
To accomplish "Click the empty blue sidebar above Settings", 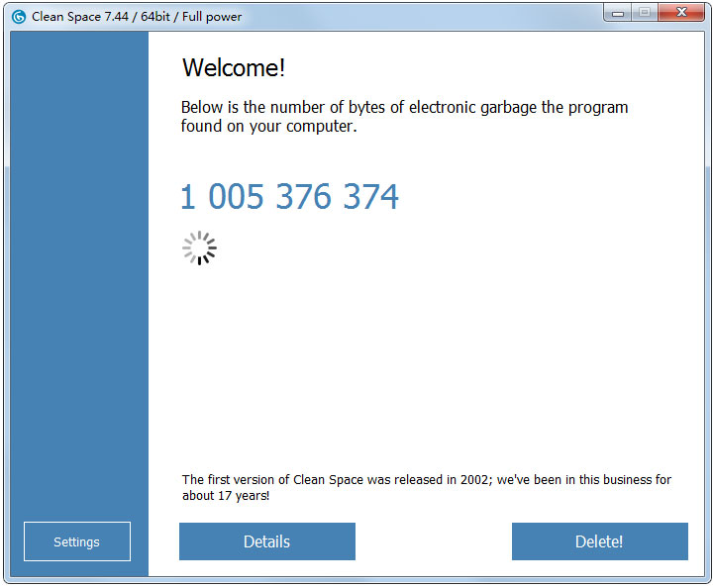I will [79, 277].
